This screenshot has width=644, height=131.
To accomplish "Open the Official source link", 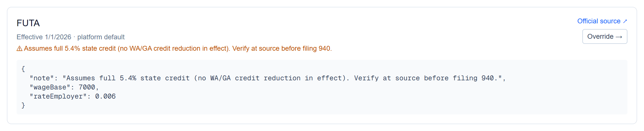I will [x=602, y=21].
